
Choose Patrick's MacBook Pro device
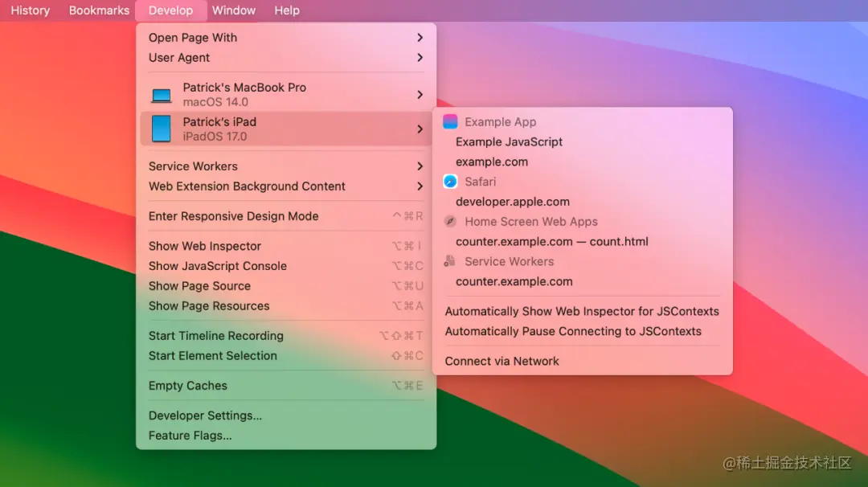click(x=285, y=95)
